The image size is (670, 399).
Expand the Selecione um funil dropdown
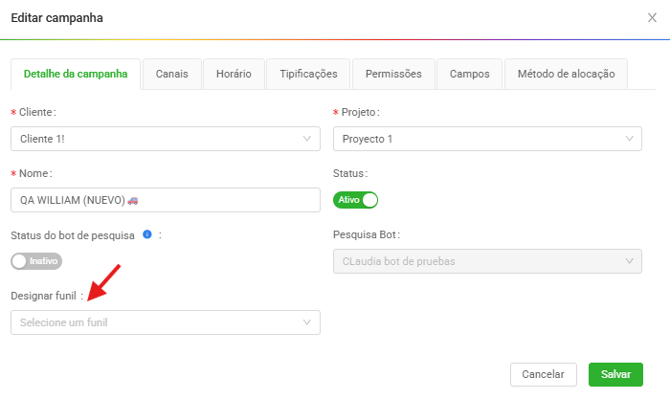165,322
